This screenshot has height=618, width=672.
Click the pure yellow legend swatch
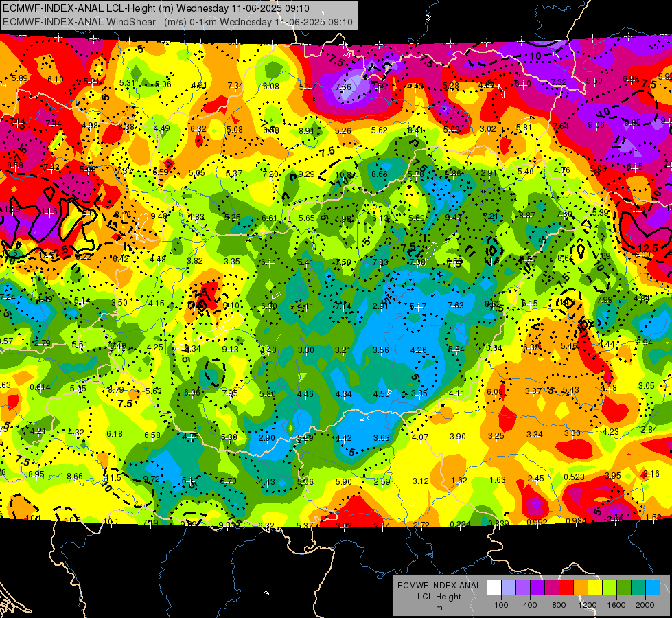595,588
